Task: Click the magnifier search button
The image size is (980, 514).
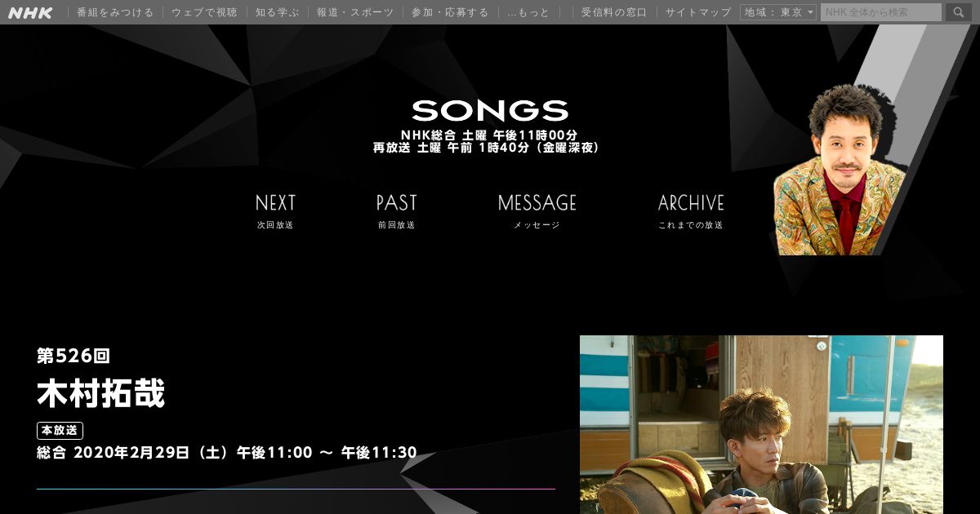Action: (959, 12)
